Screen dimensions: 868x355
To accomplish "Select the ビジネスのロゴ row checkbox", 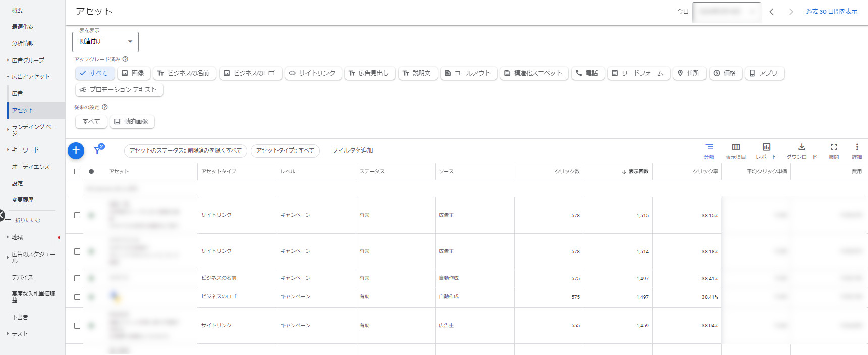I will coord(77,297).
